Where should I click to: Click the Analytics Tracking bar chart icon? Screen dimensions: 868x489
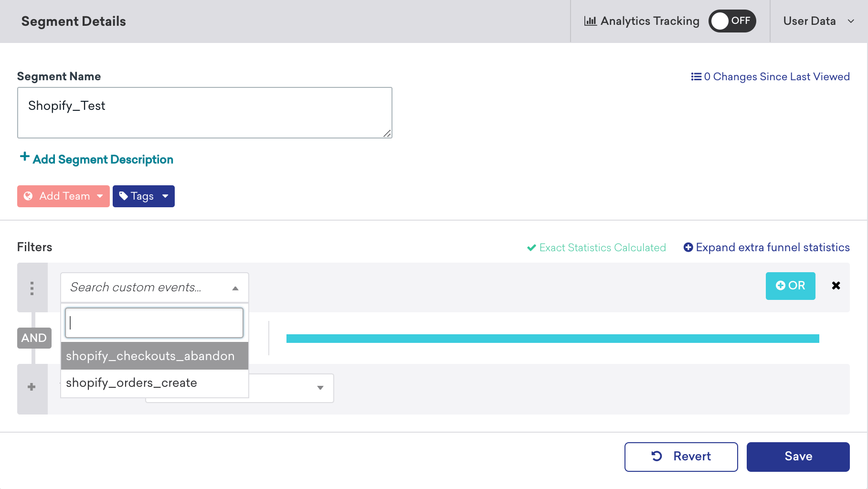pyautogui.click(x=590, y=21)
